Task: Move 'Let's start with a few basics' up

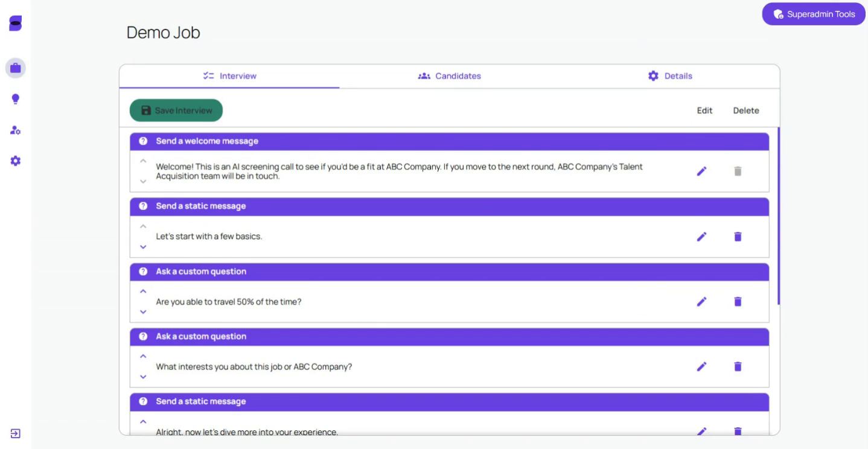Action: pyautogui.click(x=143, y=226)
